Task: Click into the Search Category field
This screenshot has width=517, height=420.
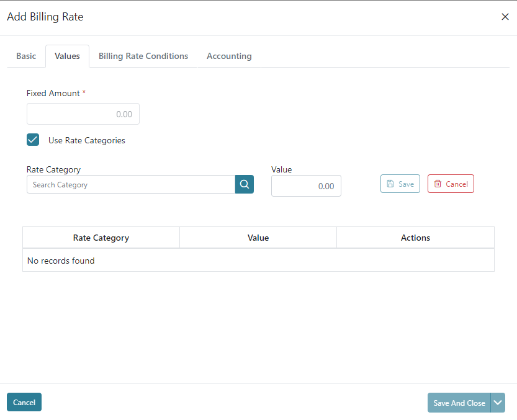Action: 131,184
